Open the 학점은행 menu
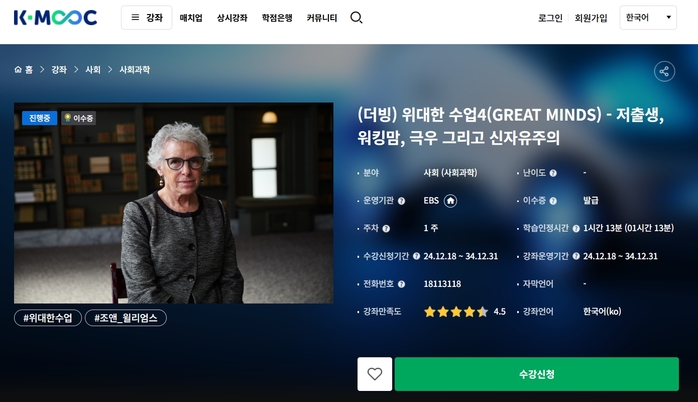This screenshot has width=698, height=402. click(x=277, y=18)
